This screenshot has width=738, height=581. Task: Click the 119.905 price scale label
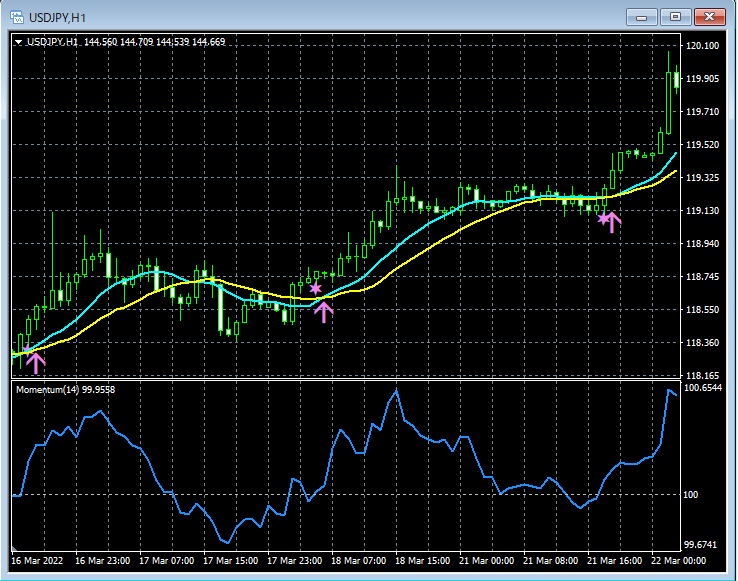702,79
